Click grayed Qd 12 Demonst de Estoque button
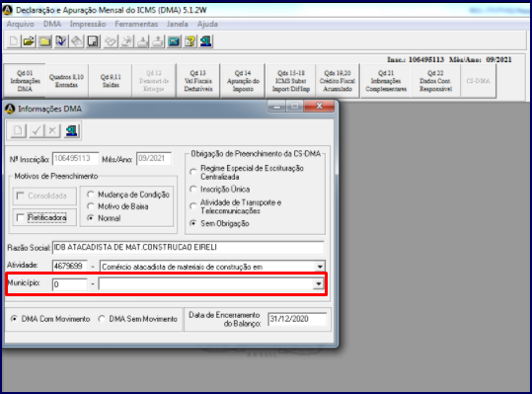Viewport: 532px width, 394px height. tap(154, 81)
